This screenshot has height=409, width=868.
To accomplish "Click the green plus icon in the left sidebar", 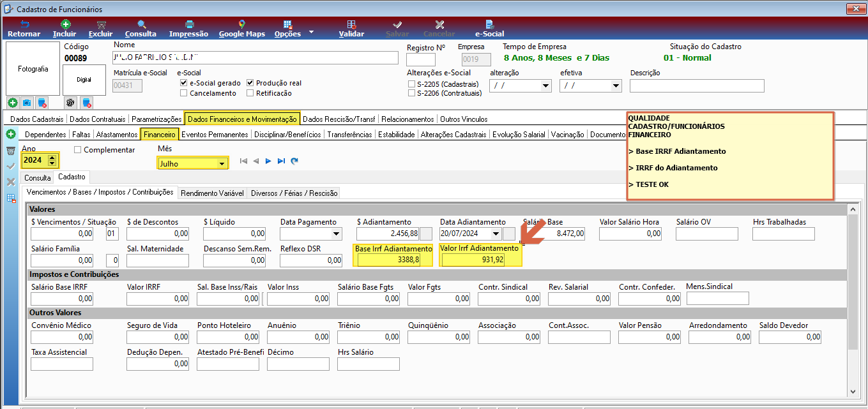I will [x=11, y=135].
